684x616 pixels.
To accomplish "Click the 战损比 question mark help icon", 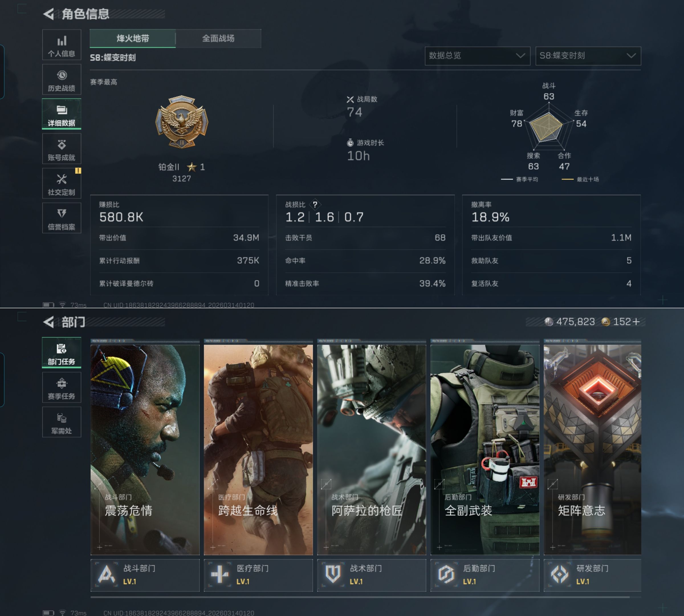I will [x=315, y=204].
